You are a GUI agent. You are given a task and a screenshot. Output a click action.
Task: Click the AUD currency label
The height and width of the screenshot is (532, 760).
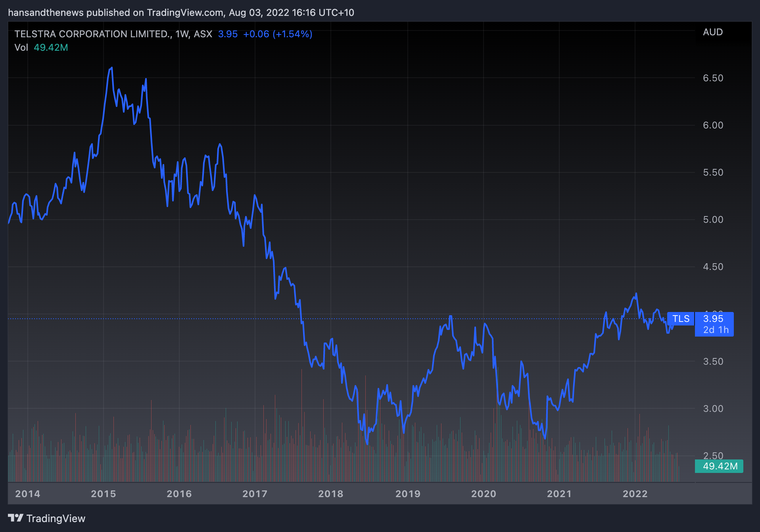(712, 32)
